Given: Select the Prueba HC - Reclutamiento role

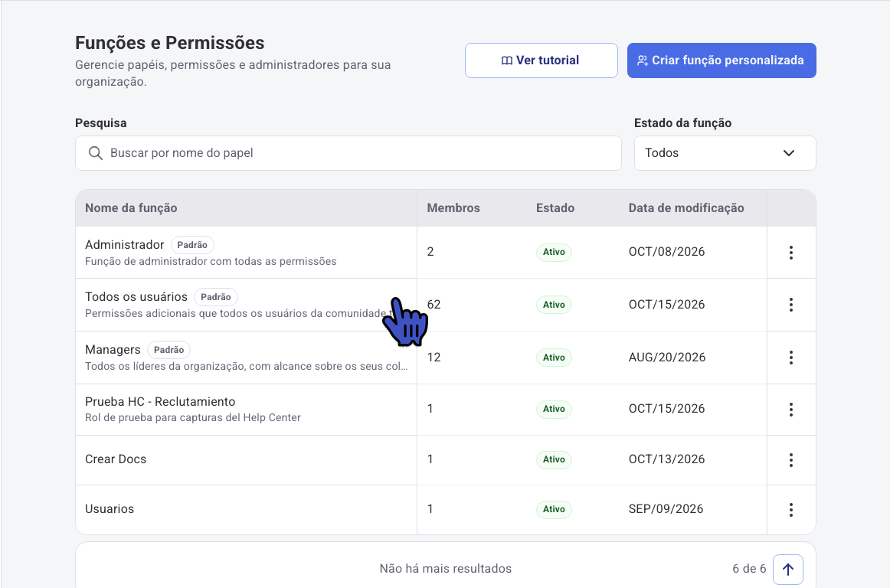Looking at the screenshot, I should (160, 402).
